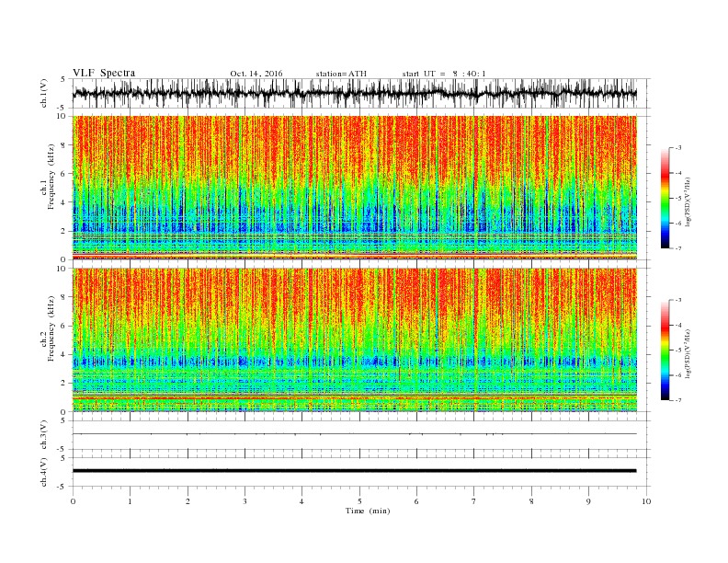728x563 pixels.
Task: Click the ch.1 voltage waveform trace
Action: pyautogui.click(x=354, y=93)
